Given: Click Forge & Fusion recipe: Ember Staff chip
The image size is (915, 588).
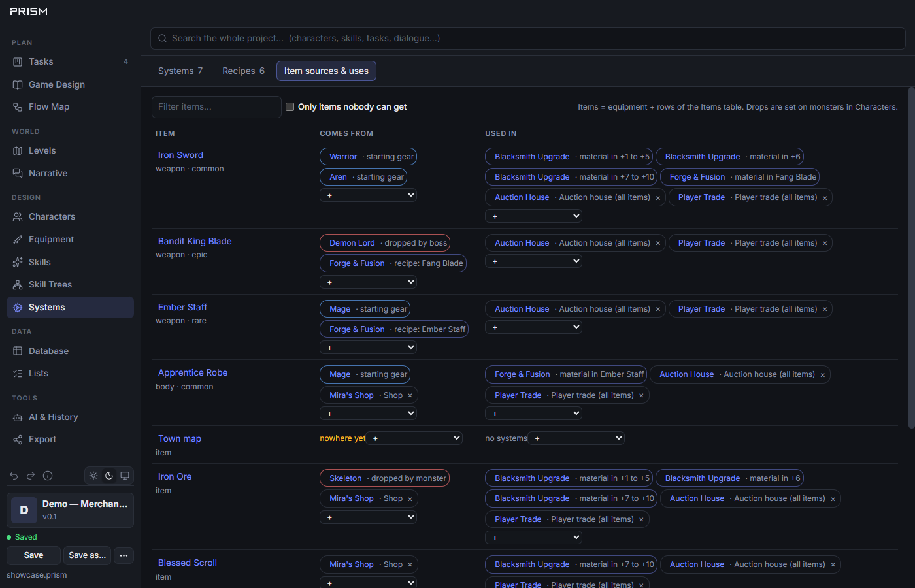Looking at the screenshot, I should 394,329.
